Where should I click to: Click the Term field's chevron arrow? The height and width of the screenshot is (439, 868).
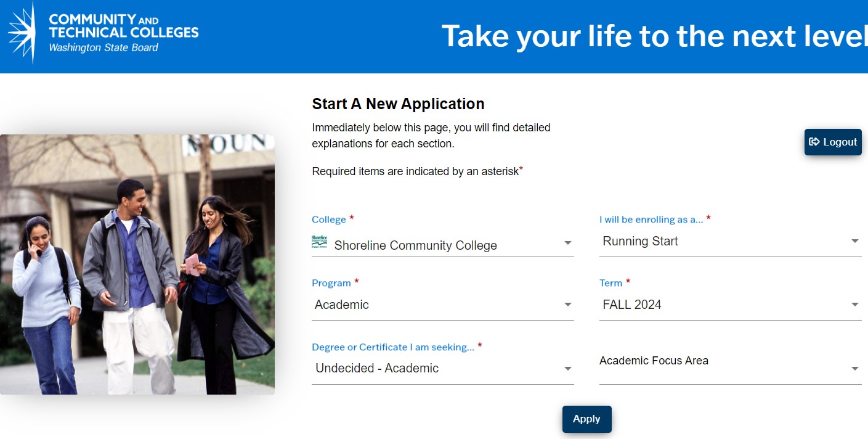tap(854, 304)
